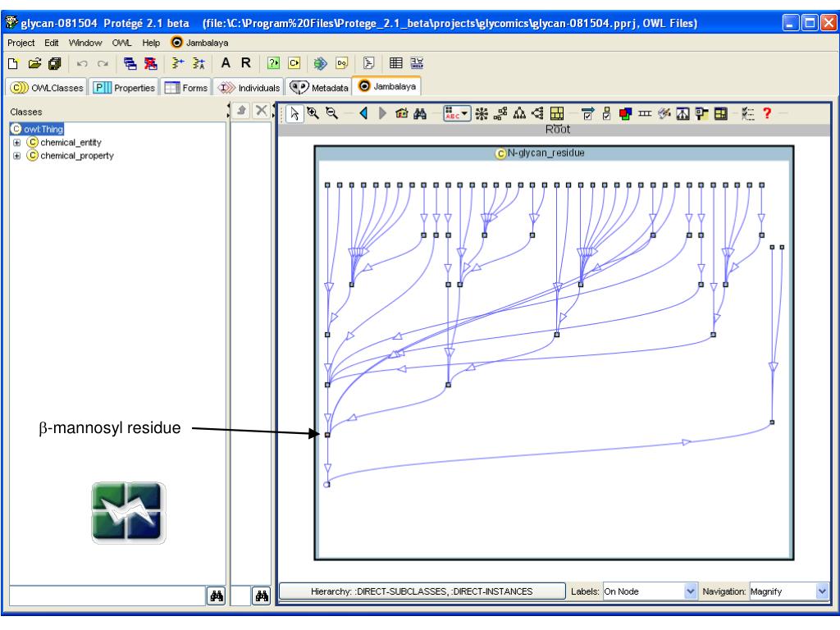
Task: Click the bold A toolbar button
Action: (226, 62)
